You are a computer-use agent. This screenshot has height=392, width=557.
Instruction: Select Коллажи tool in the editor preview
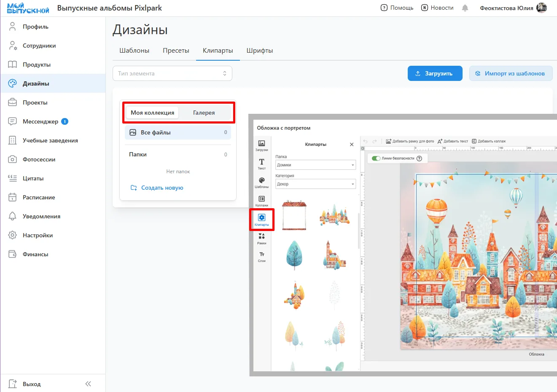click(x=261, y=201)
